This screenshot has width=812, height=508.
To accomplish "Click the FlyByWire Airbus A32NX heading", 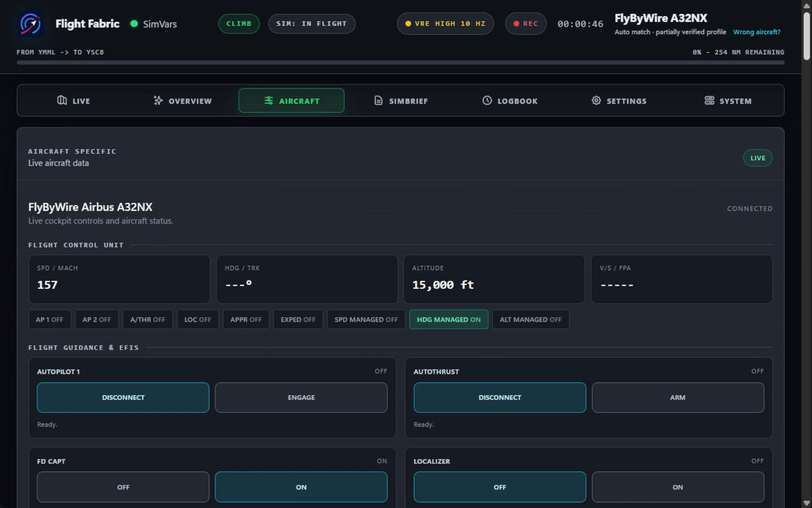I will pyautogui.click(x=90, y=207).
